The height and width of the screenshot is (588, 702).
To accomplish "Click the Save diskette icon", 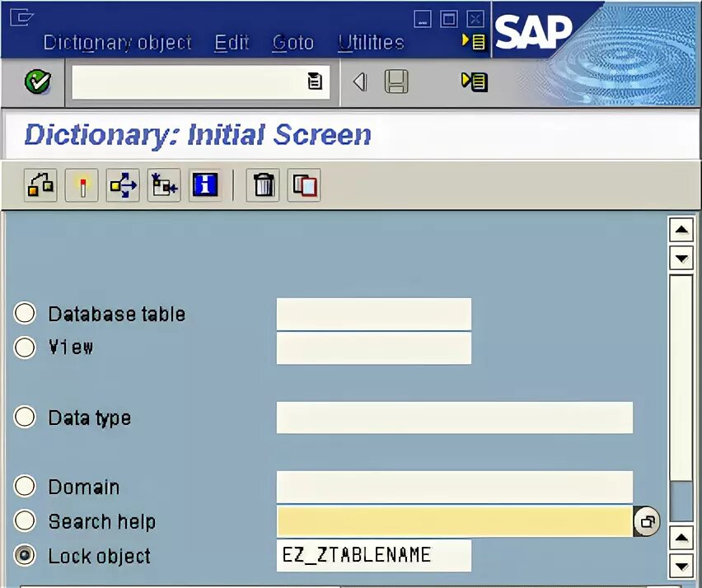I will [396, 82].
